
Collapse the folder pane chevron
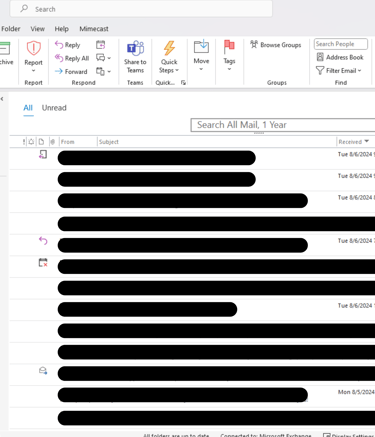2,99
